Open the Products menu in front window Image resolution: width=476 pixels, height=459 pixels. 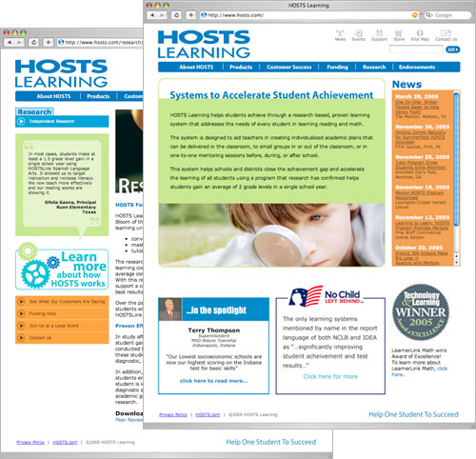tap(241, 67)
